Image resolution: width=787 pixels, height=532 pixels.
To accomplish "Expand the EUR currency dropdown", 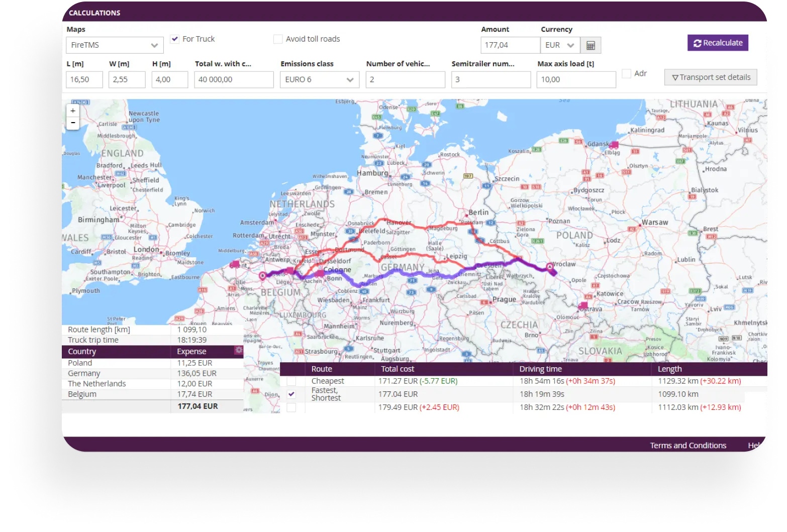I will tap(560, 45).
